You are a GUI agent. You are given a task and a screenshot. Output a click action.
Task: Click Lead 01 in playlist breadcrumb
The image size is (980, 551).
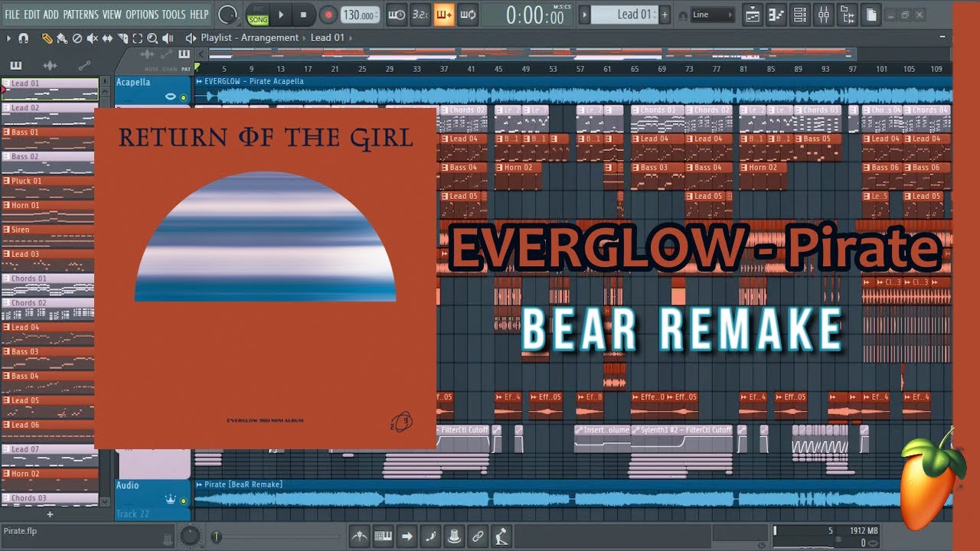(327, 37)
